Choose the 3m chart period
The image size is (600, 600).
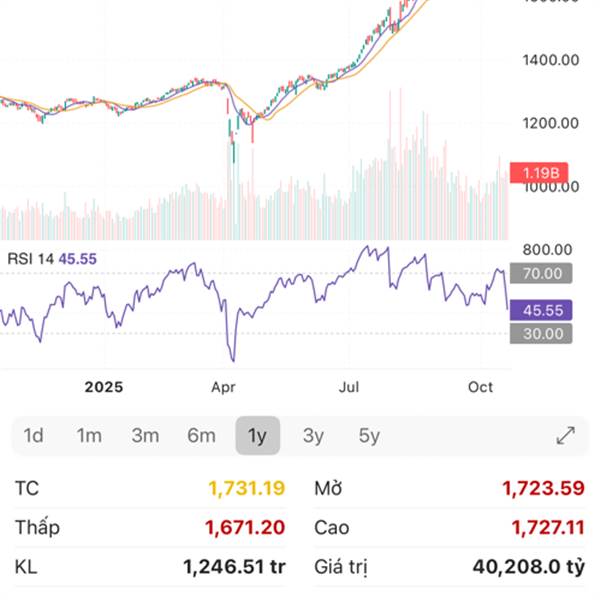click(x=145, y=435)
